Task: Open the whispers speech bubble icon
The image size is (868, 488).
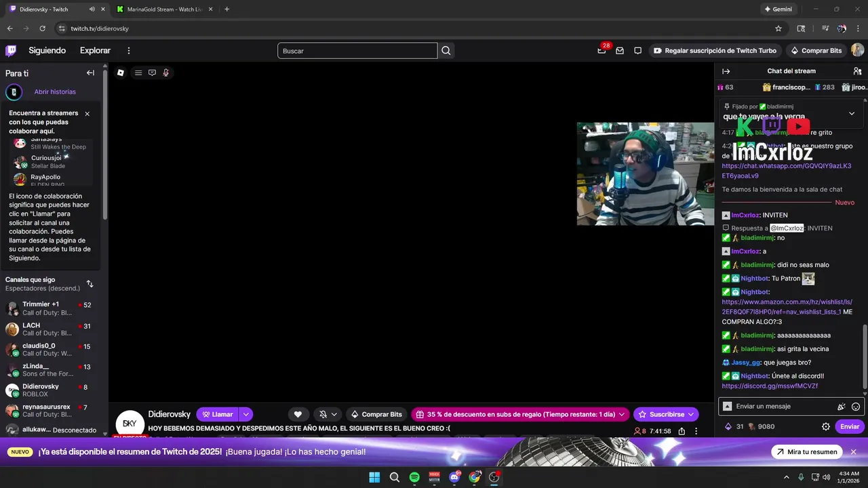Action: pyautogui.click(x=638, y=51)
